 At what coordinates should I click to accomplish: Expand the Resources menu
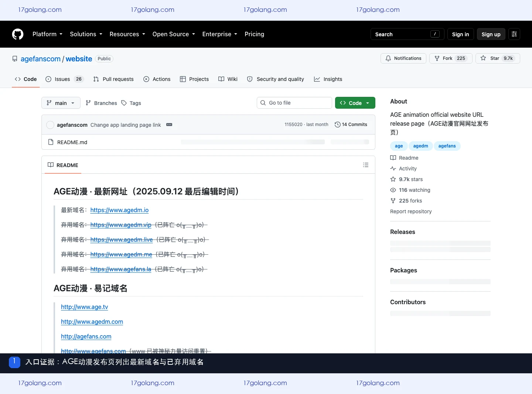pos(127,34)
